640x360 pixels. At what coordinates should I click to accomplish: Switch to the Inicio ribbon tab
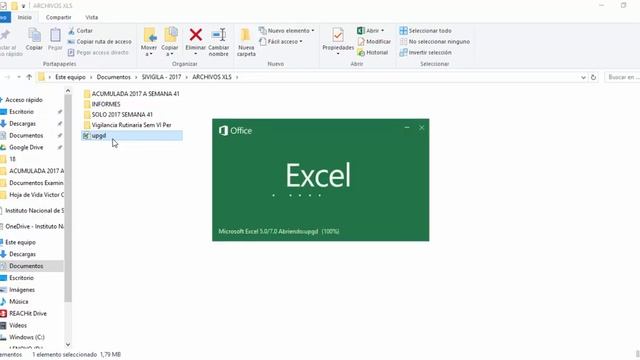[24, 17]
